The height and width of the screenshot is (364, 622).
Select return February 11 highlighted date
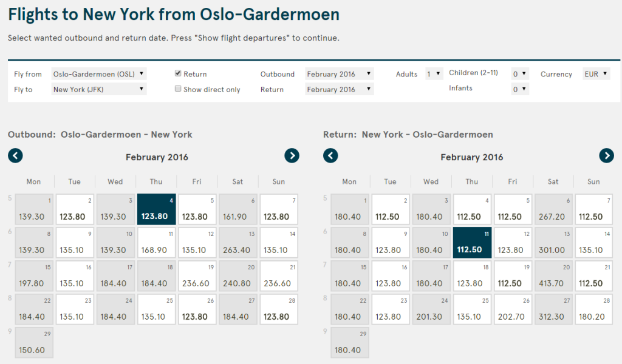472,243
